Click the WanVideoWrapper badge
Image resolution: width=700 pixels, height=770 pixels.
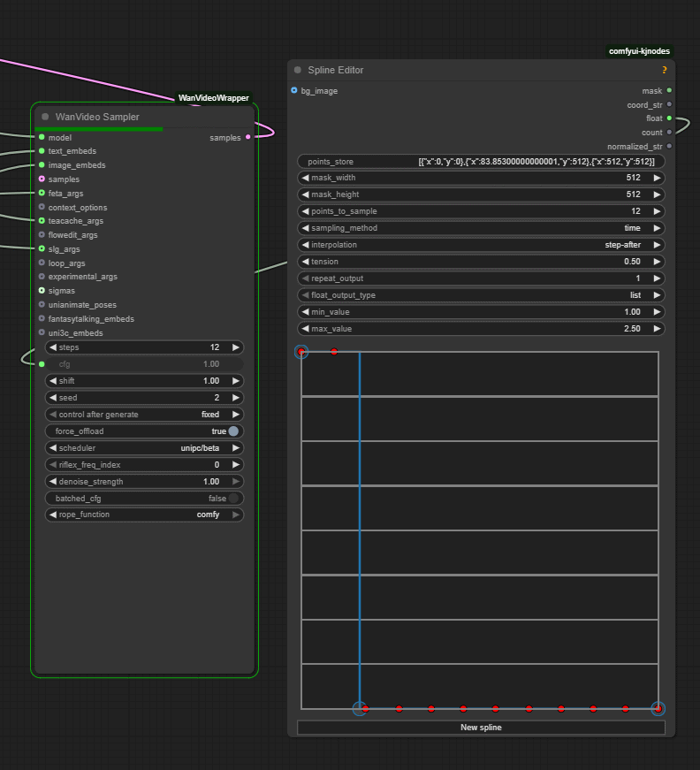(x=214, y=98)
